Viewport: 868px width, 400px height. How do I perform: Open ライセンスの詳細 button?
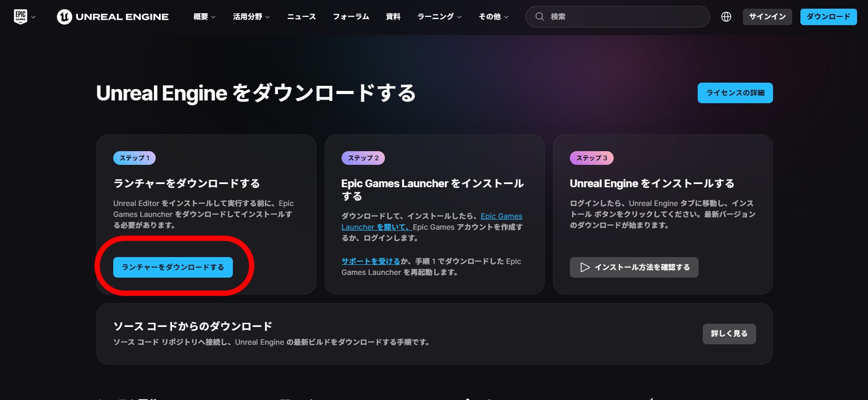pyautogui.click(x=735, y=93)
